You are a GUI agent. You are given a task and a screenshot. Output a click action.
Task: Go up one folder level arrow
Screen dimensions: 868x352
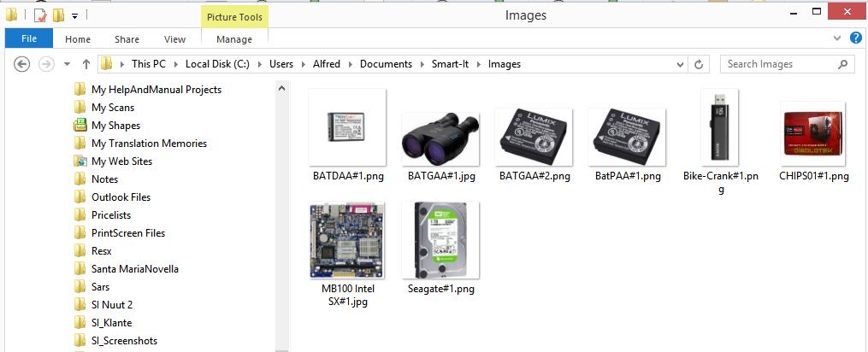coord(86,64)
